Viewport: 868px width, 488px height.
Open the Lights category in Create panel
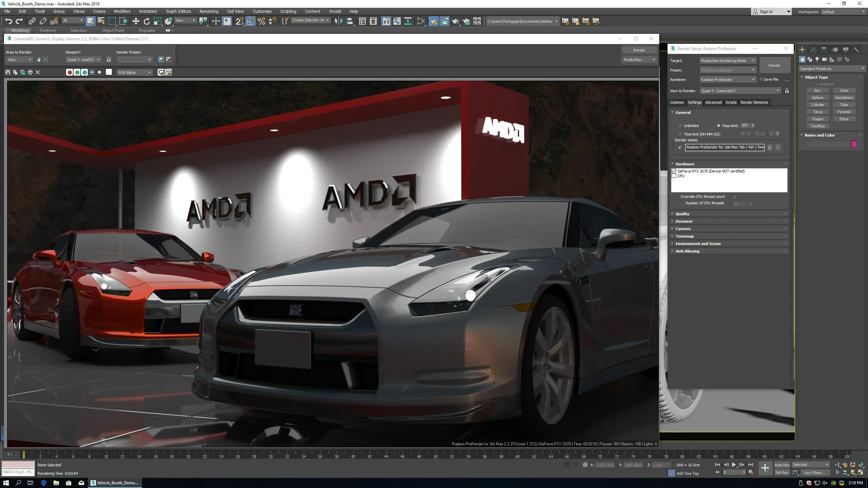click(817, 59)
